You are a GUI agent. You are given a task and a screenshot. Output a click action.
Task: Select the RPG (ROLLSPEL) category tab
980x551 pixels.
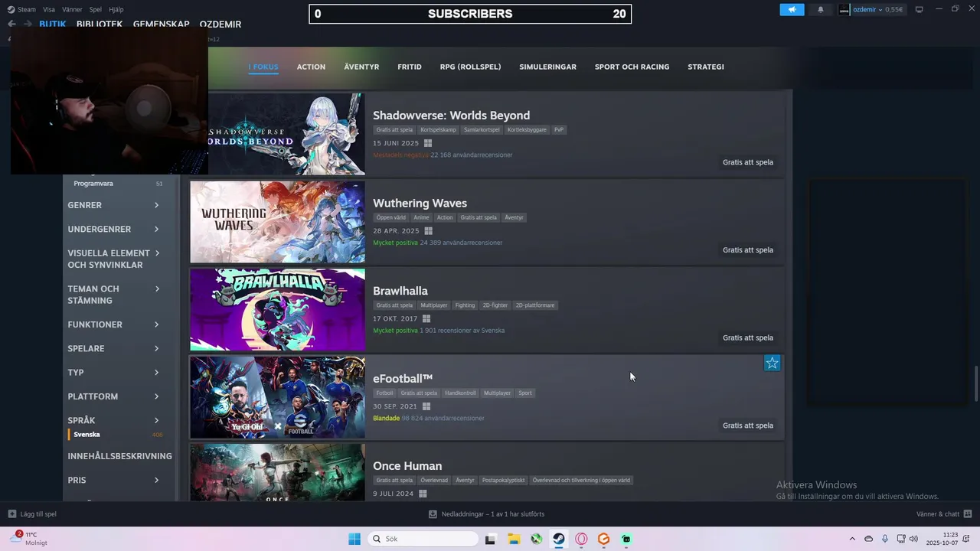pyautogui.click(x=470, y=67)
